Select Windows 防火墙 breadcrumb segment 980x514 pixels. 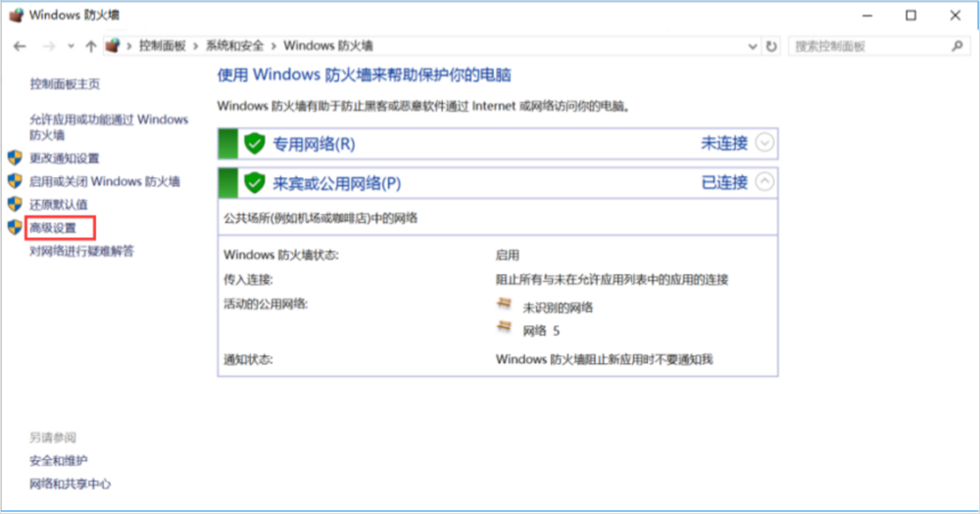point(328,46)
